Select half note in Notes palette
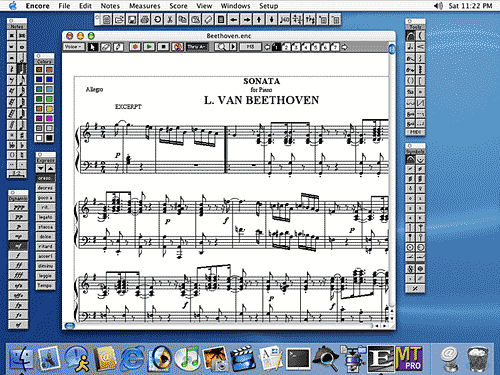This screenshot has width=500, height=375. [22, 58]
